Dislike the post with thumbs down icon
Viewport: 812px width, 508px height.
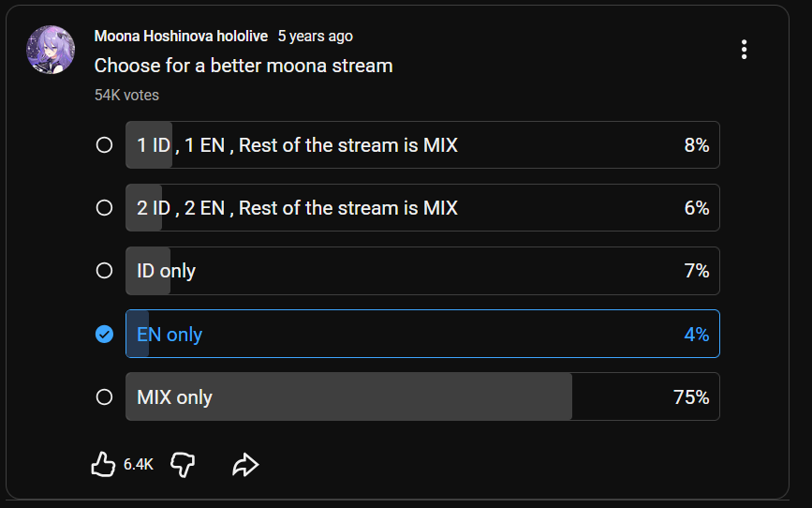coord(183,465)
